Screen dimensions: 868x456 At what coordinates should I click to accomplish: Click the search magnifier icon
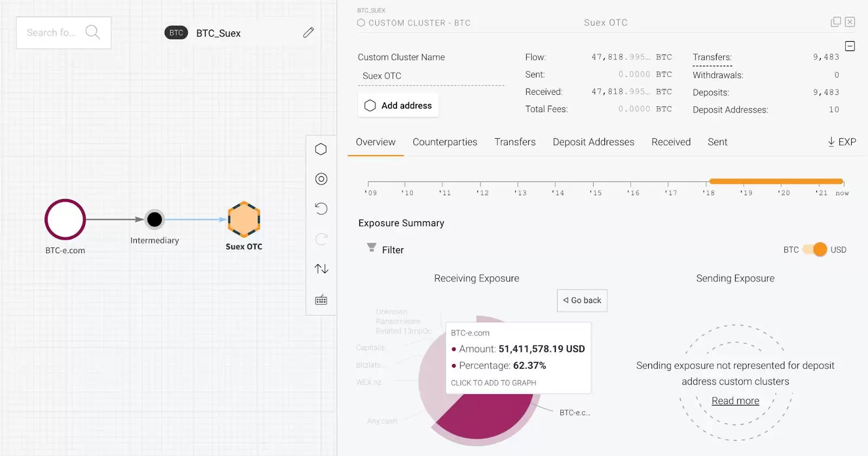click(x=93, y=33)
